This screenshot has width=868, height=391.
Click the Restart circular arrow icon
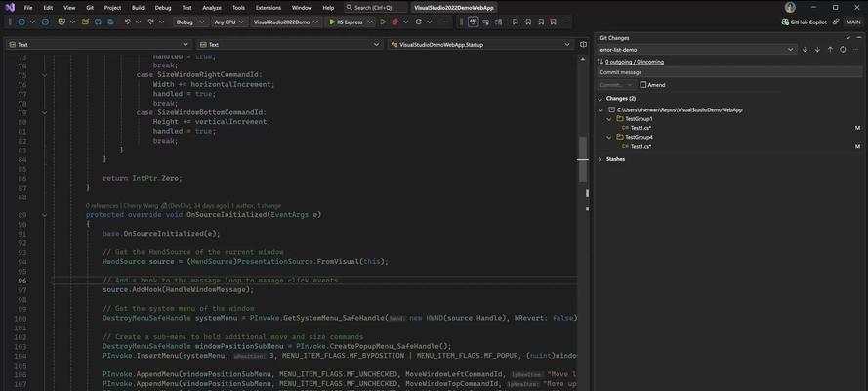(x=419, y=22)
